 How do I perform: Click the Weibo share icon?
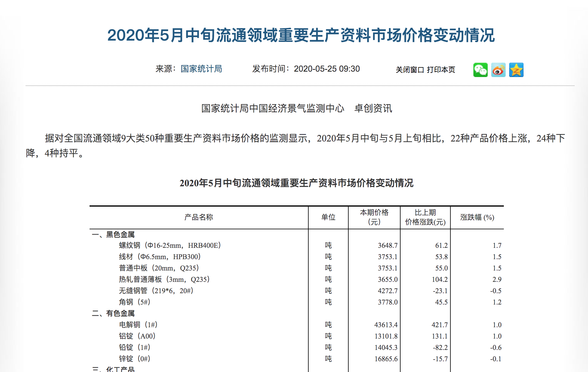[x=498, y=70]
